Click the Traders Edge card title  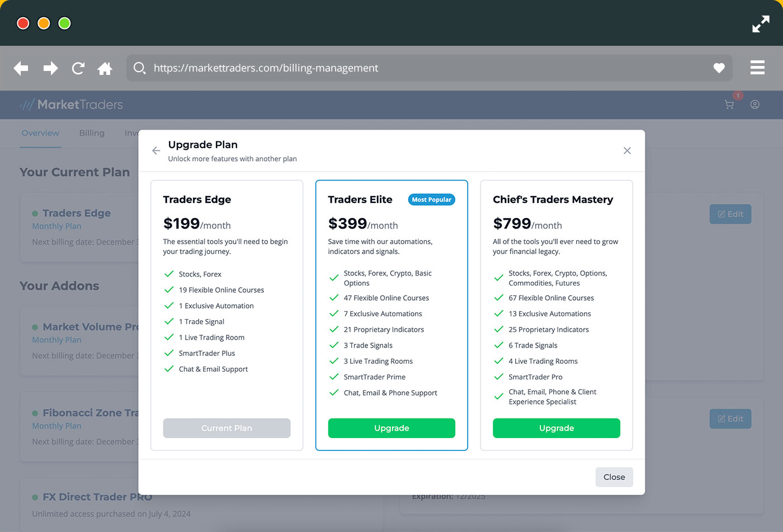pos(197,199)
